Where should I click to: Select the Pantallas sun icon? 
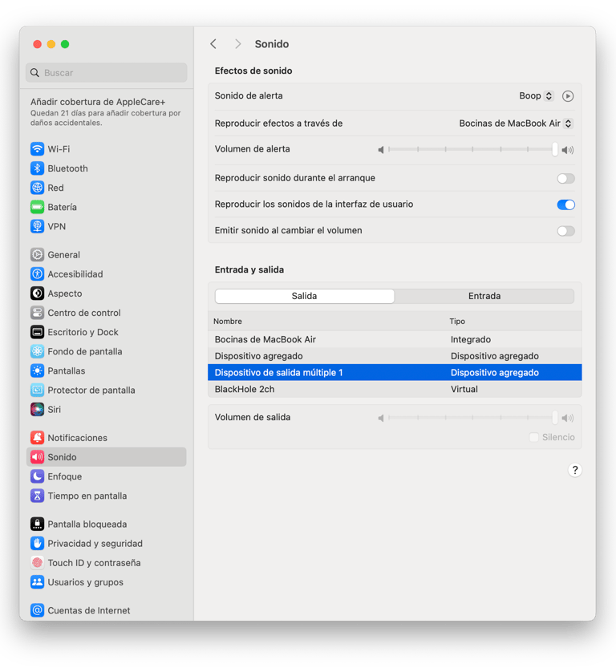point(37,370)
